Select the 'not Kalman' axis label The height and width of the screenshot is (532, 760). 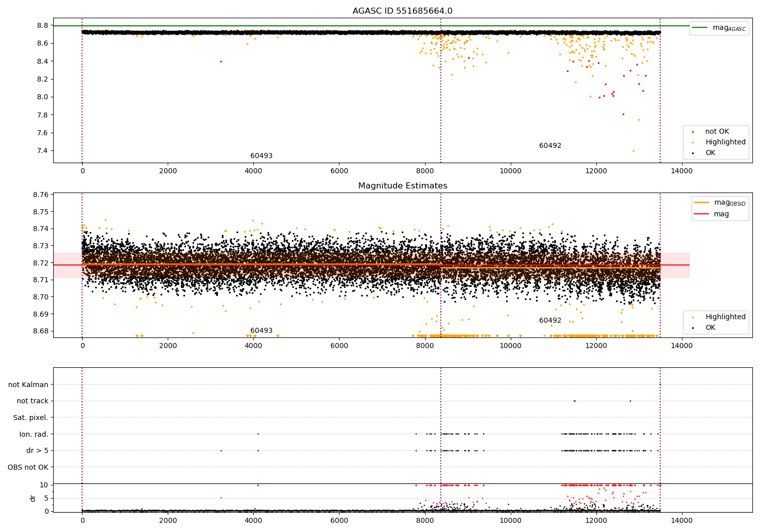coord(28,385)
